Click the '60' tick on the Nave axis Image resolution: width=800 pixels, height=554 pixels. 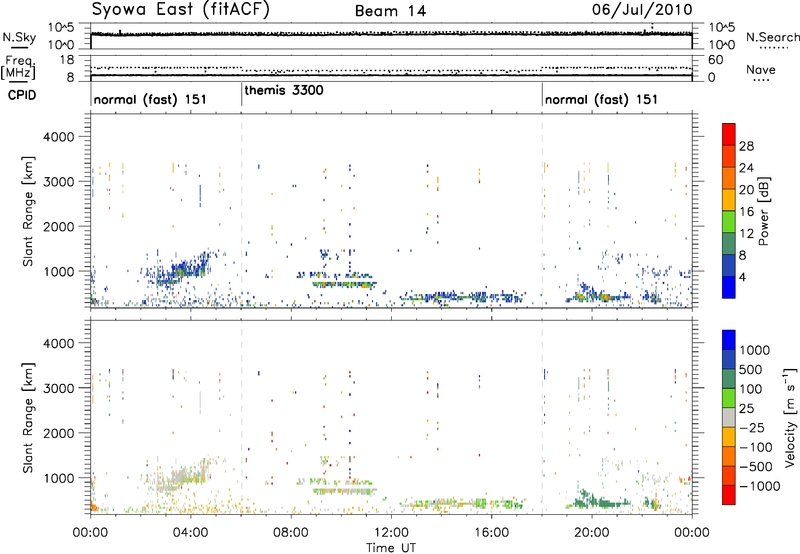[x=715, y=60]
